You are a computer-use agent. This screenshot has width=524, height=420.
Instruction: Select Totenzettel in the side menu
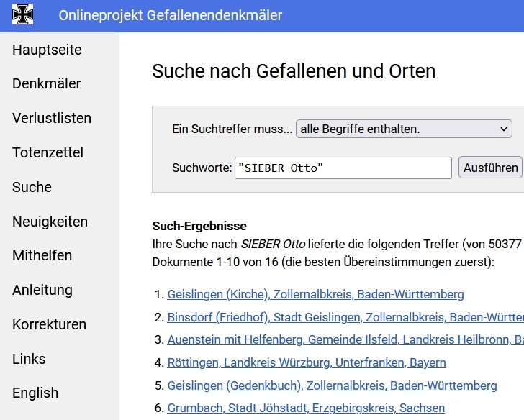coord(48,152)
